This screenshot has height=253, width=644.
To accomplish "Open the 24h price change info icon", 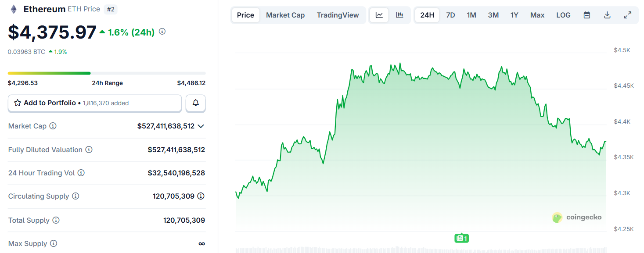I will tap(162, 31).
